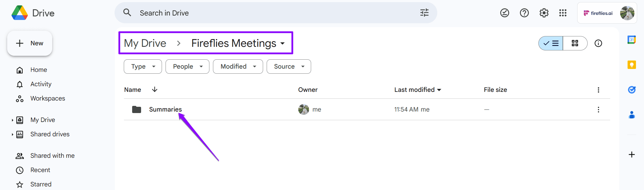Go to Shared with me
The height and width of the screenshot is (190, 644).
pos(52,156)
